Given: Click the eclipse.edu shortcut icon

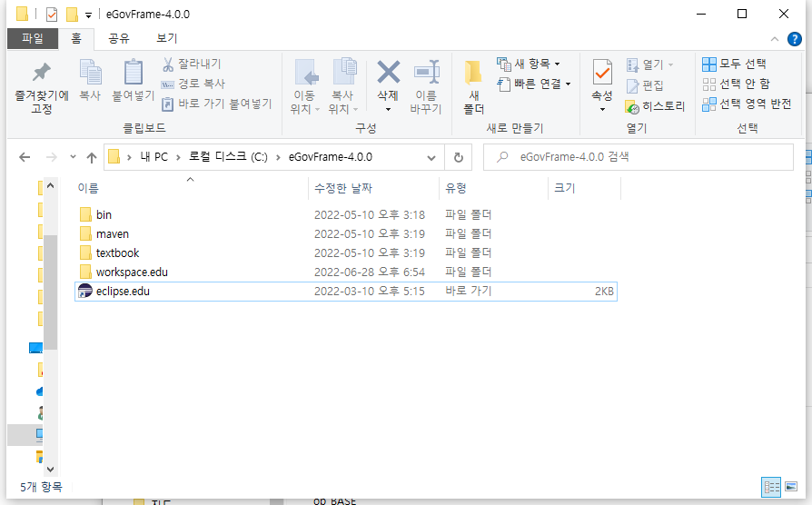Looking at the screenshot, I should coord(85,291).
